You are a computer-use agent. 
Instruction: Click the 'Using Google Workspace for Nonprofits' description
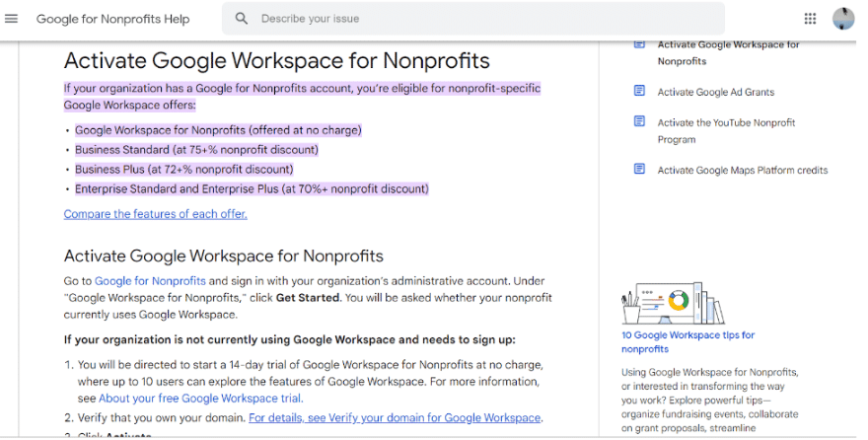(709, 401)
